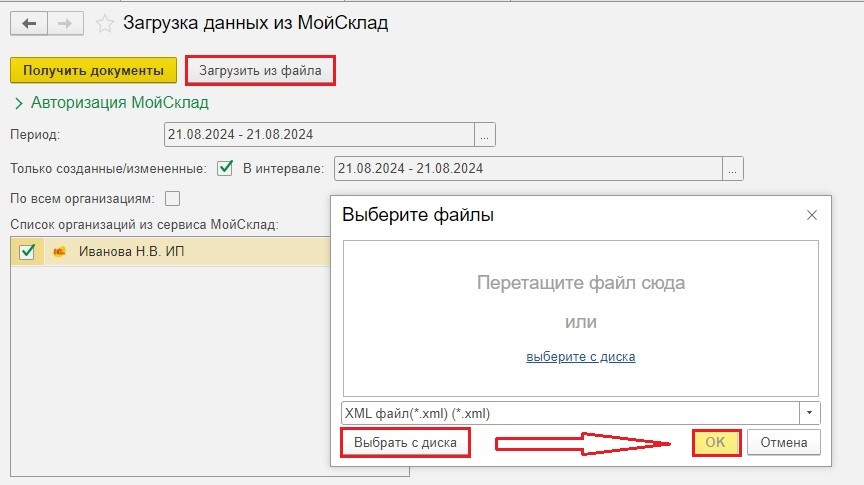Image resolution: width=864 pixels, height=485 pixels.
Task: Enable По всем организациям checkbox
Action: (172, 198)
